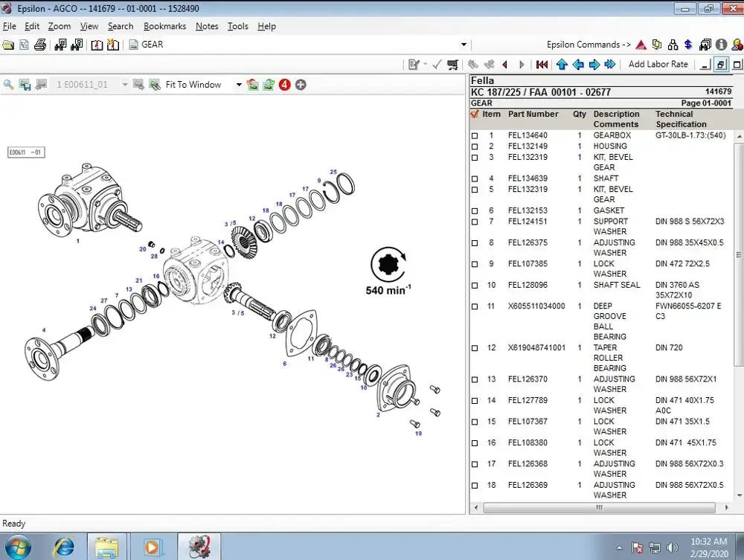The image size is (744, 560).
Task: Check the box for item 1 GEARBOX
Action: [475, 136]
